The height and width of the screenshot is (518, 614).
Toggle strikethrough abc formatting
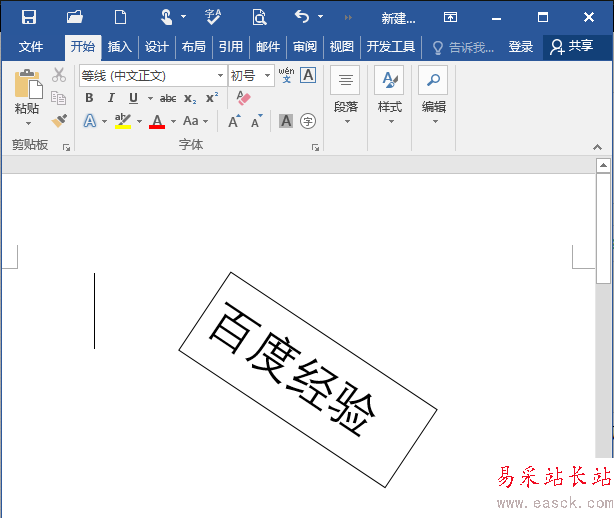168,98
